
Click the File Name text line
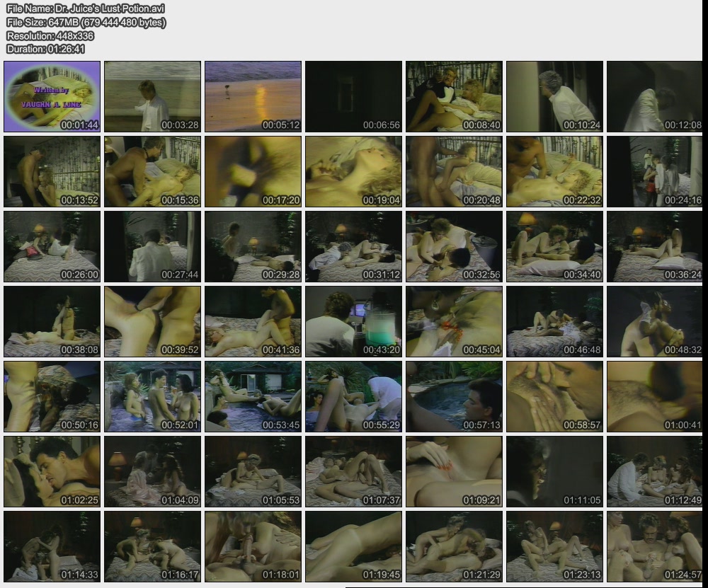tap(85, 8)
